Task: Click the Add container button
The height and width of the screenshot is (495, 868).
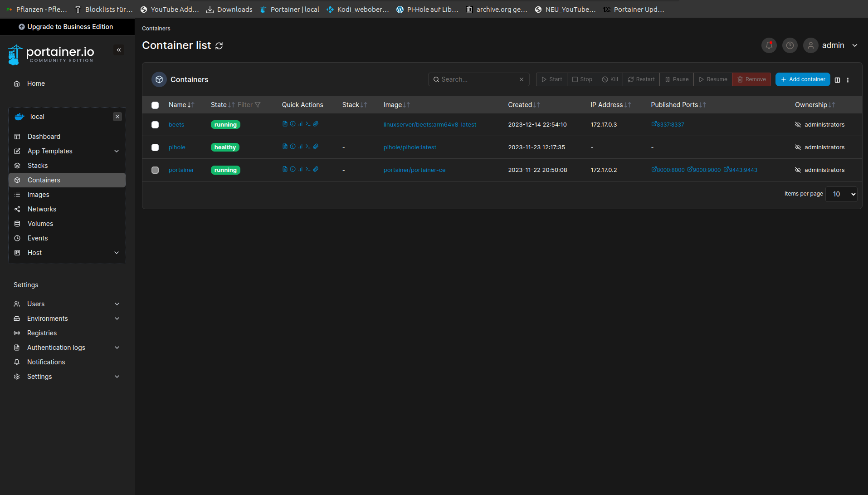Action: 803,79
